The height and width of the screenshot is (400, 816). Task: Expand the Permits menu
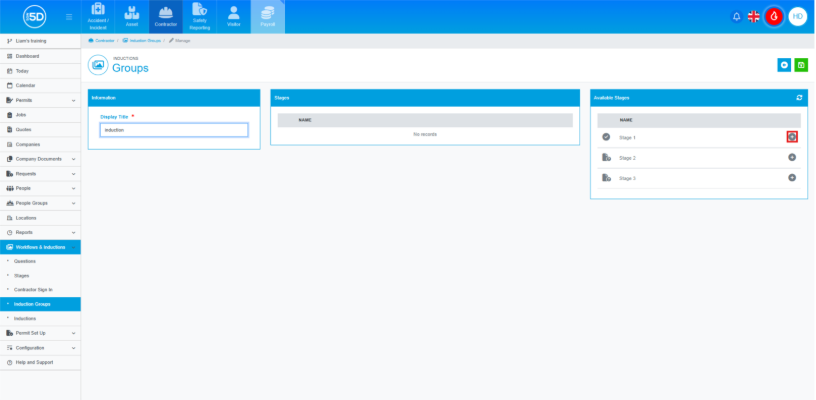coord(40,100)
